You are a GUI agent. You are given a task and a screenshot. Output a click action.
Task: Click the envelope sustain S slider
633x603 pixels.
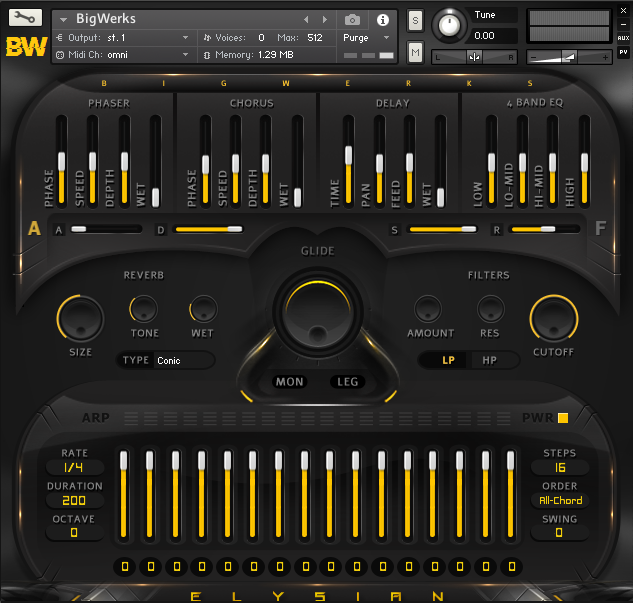tap(442, 229)
